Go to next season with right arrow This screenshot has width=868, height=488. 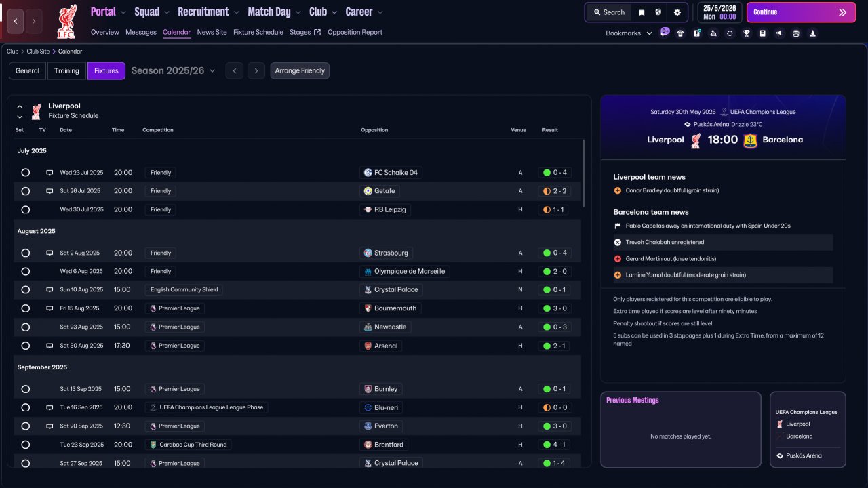pos(256,70)
